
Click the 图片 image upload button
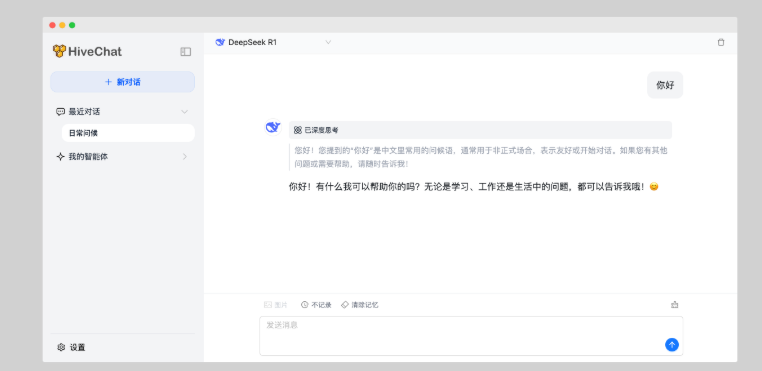click(276, 305)
